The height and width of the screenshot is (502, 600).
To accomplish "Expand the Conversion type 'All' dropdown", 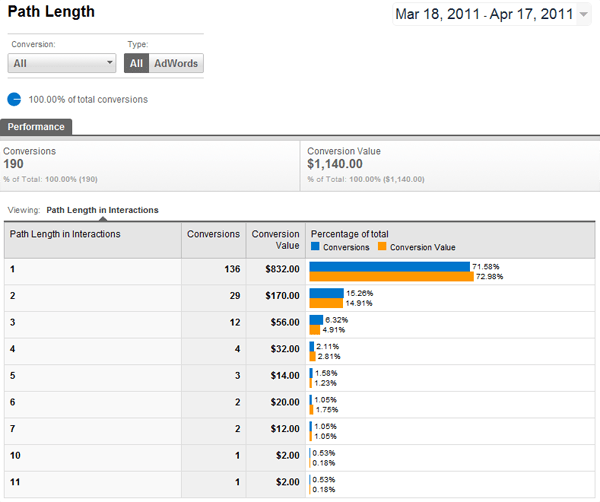I will tap(62, 63).
